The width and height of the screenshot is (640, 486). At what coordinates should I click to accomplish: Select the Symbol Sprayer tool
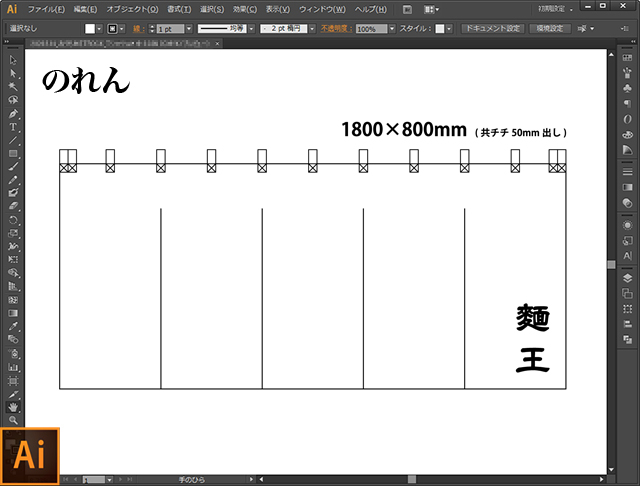[13, 353]
